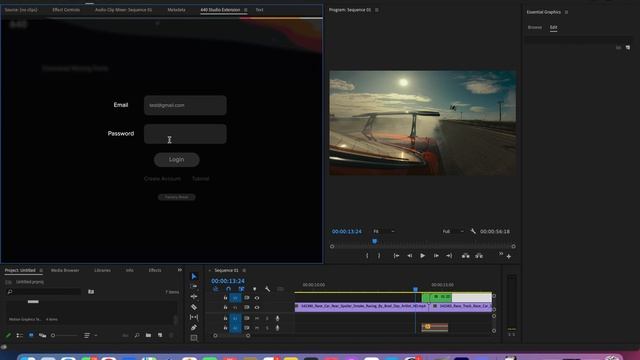
Task: Toggle lock on lower video track
Action: point(225,307)
